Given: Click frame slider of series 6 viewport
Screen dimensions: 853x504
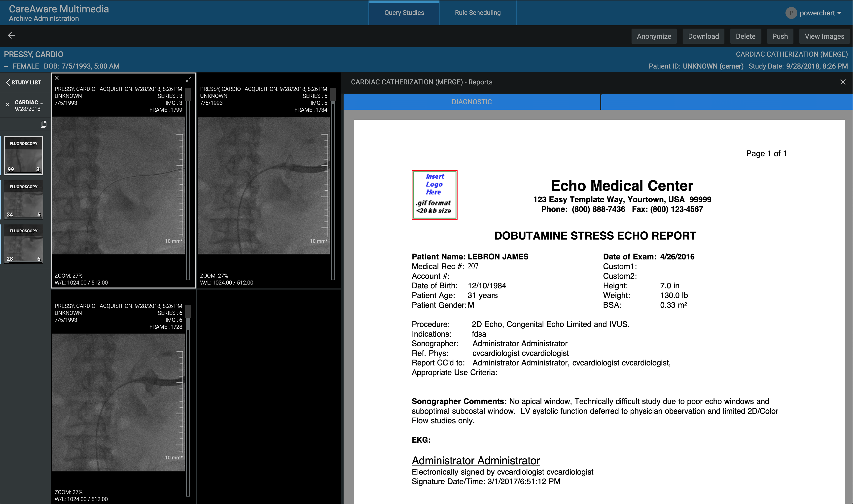Looking at the screenshot, I should click(x=188, y=401).
